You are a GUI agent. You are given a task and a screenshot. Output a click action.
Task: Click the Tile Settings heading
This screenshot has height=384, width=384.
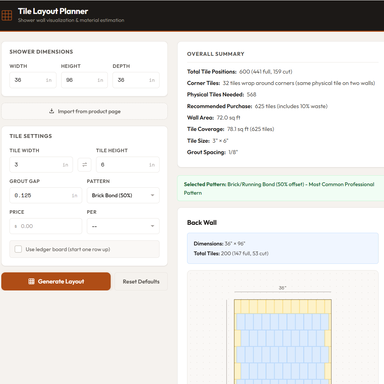[x=31, y=136]
